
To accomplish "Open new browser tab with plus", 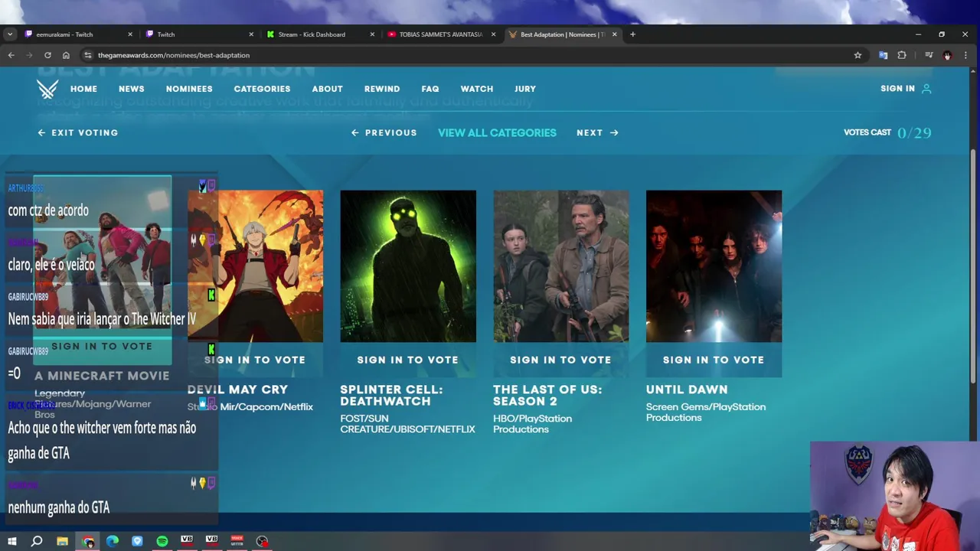I will coord(632,34).
